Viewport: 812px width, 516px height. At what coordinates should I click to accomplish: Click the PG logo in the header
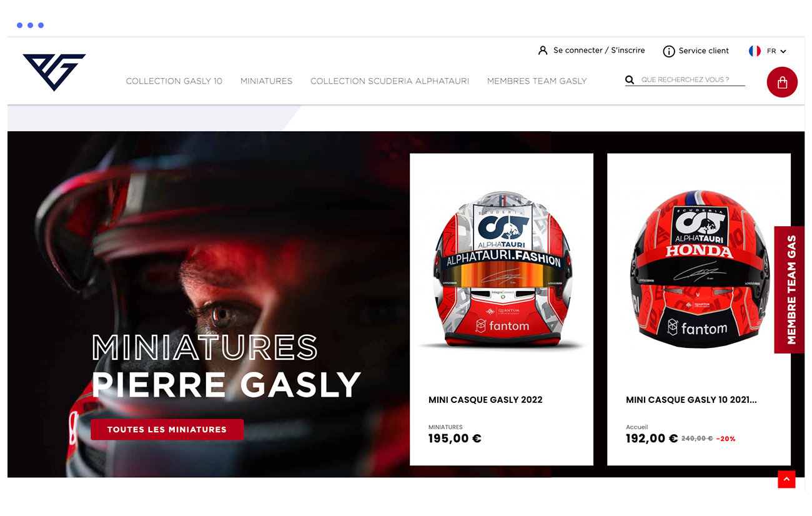coord(54,72)
